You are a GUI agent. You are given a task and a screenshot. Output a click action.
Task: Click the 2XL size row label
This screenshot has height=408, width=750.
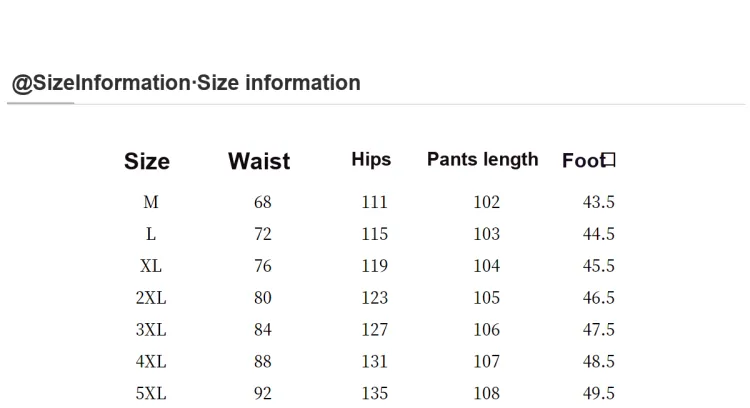[x=151, y=298]
